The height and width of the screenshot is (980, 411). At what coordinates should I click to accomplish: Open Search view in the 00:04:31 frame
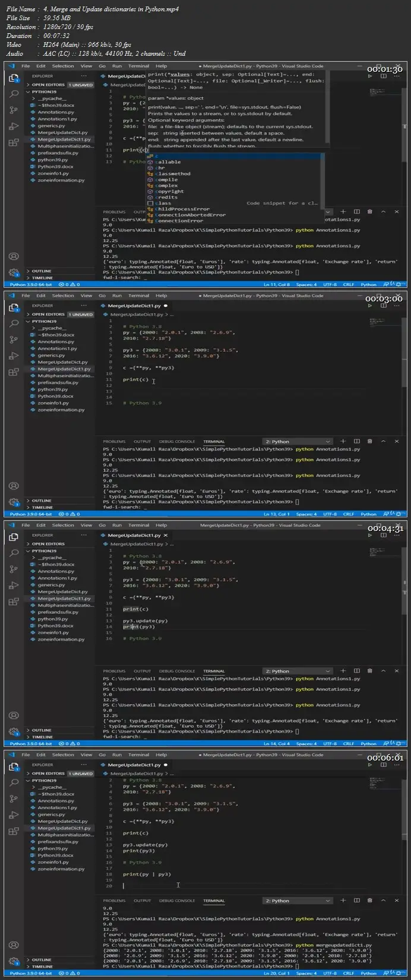(x=14, y=553)
